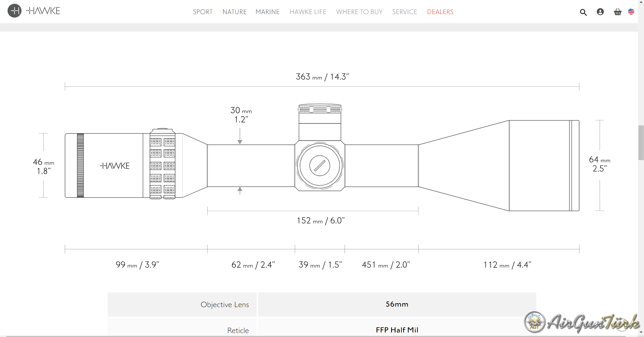Open the user account icon
The height and width of the screenshot is (337, 644).
(x=600, y=12)
